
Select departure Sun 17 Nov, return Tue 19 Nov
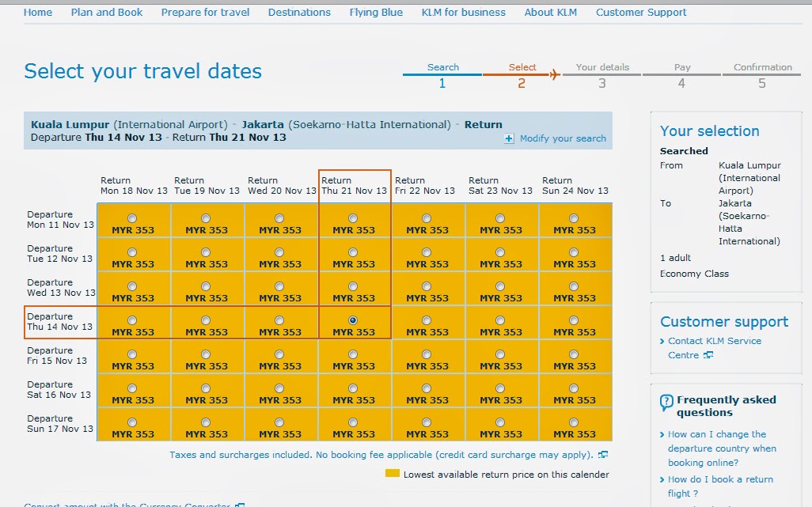(206, 422)
